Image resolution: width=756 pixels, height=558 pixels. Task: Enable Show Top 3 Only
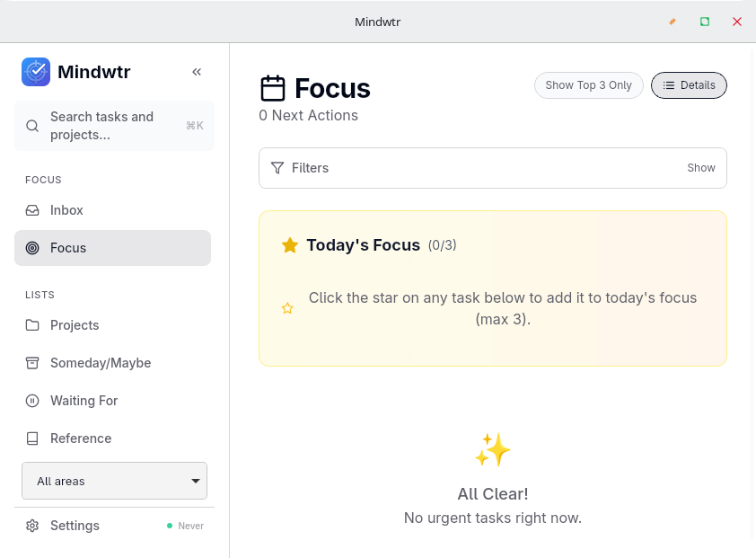click(x=588, y=84)
